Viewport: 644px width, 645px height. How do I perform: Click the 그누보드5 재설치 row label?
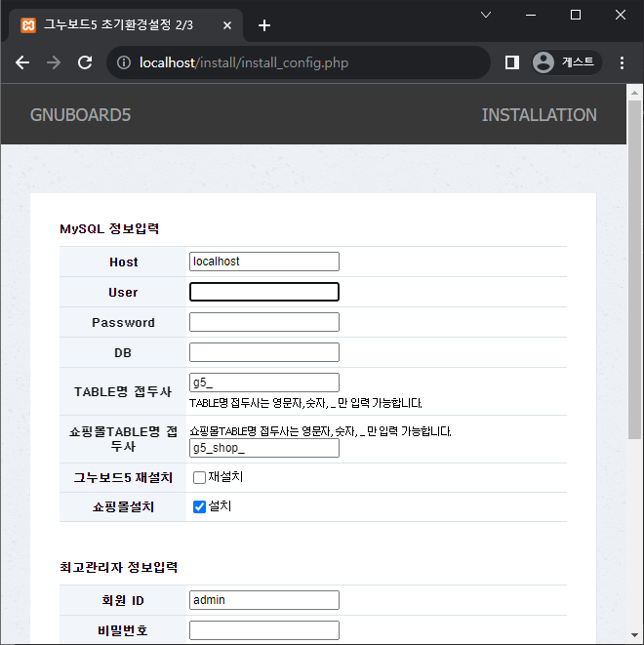123,477
